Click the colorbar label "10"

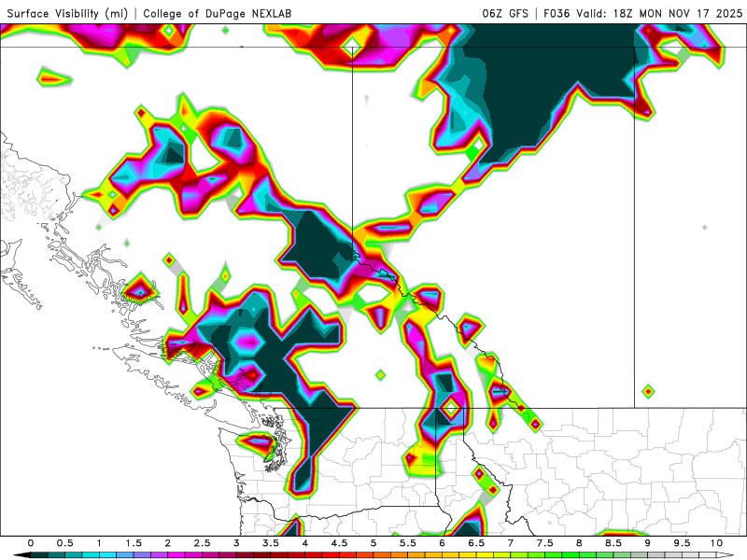(x=716, y=543)
